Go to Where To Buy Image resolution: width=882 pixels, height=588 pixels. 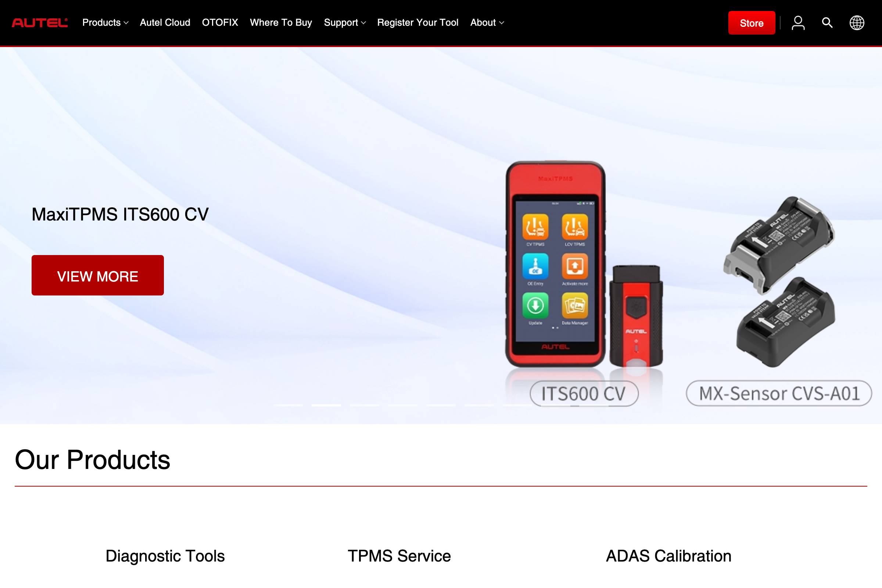click(x=281, y=23)
